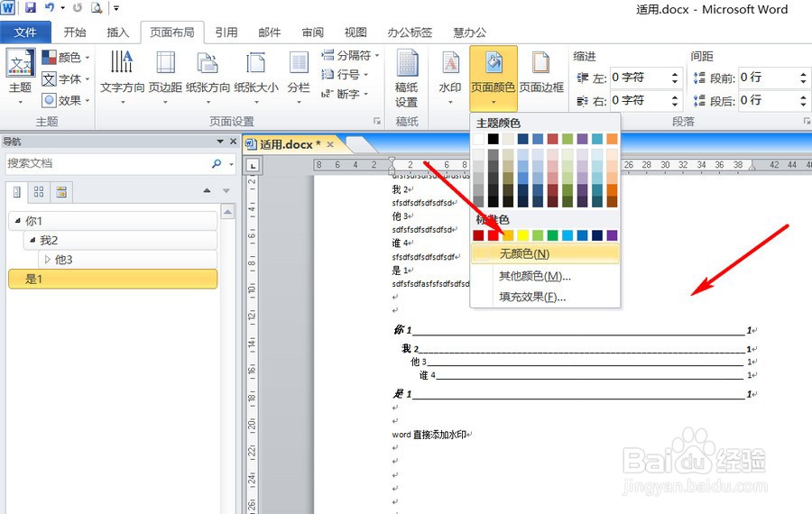Click the 搜索文档 search document field

point(106,163)
